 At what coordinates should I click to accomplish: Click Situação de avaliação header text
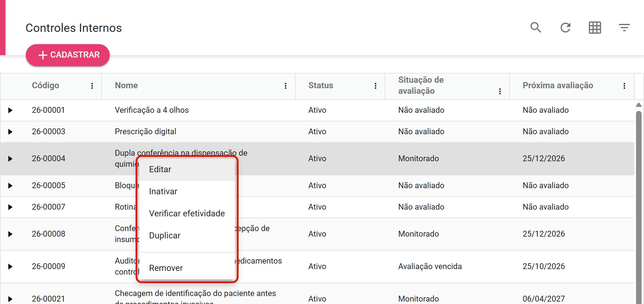pyautogui.click(x=421, y=85)
